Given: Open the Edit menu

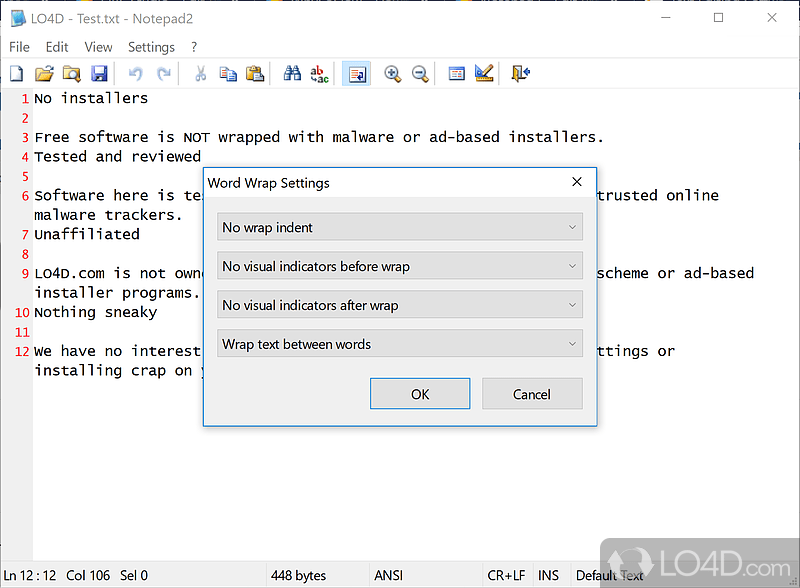Looking at the screenshot, I should tap(57, 47).
